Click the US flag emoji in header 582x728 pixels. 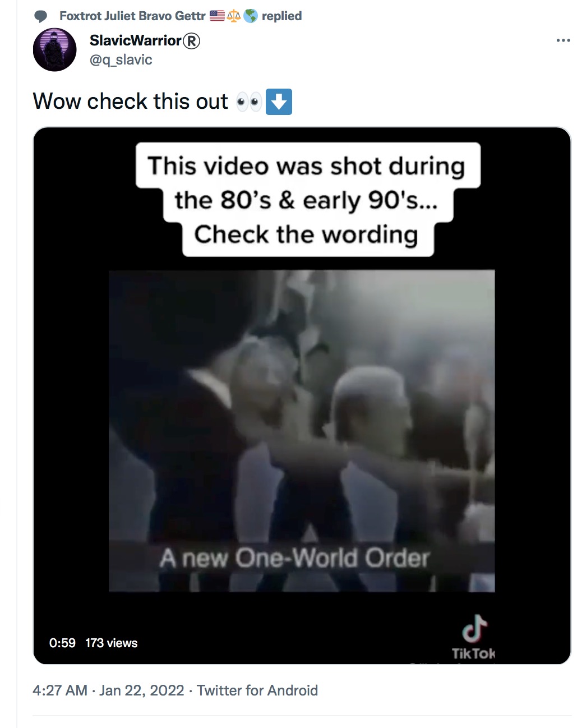point(218,16)
